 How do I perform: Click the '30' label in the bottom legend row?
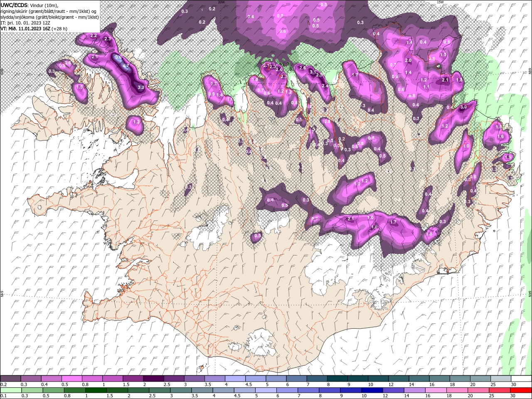(513, 396)
